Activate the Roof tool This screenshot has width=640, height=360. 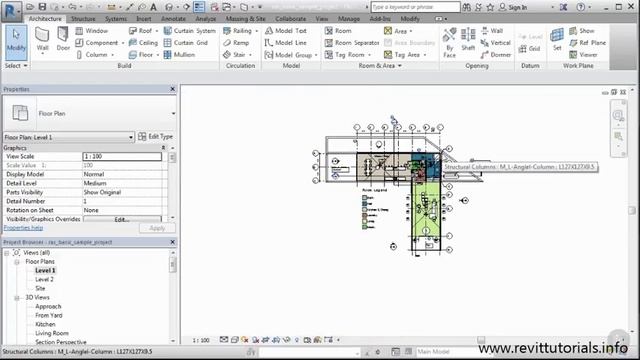(x=140, y=31)
